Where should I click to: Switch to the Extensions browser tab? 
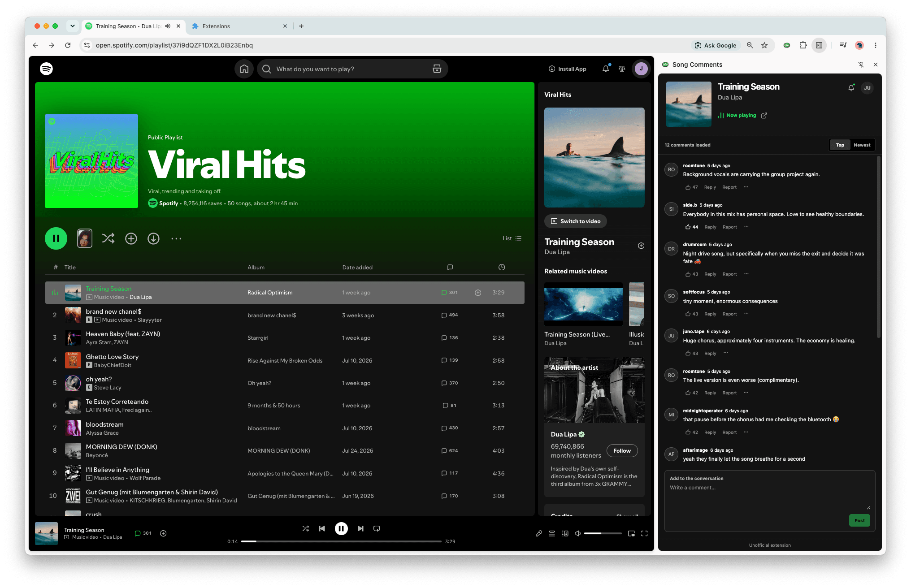239,26
